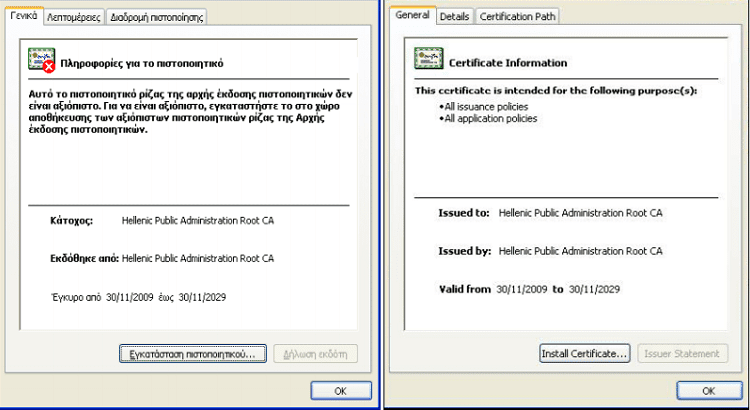This screenshot has width=750, height=410.
Task: Click the certificate icon with red error mark
Action: (x=42, y=60)
